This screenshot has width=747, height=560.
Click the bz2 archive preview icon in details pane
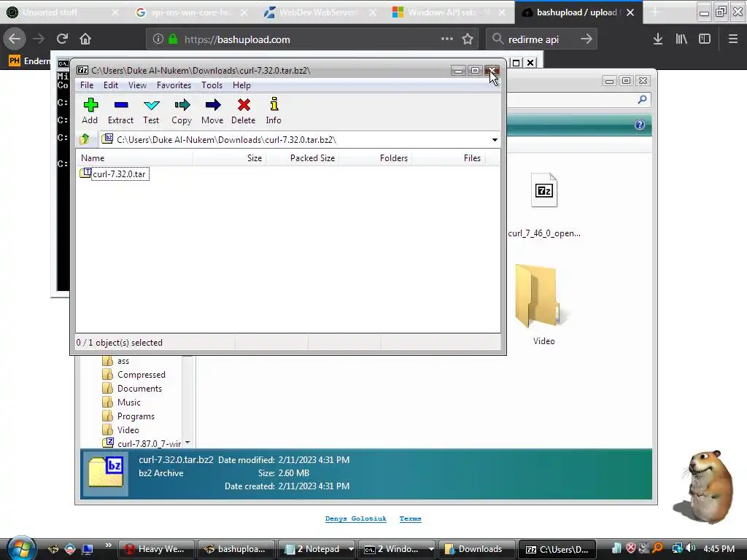pos(106,473)
